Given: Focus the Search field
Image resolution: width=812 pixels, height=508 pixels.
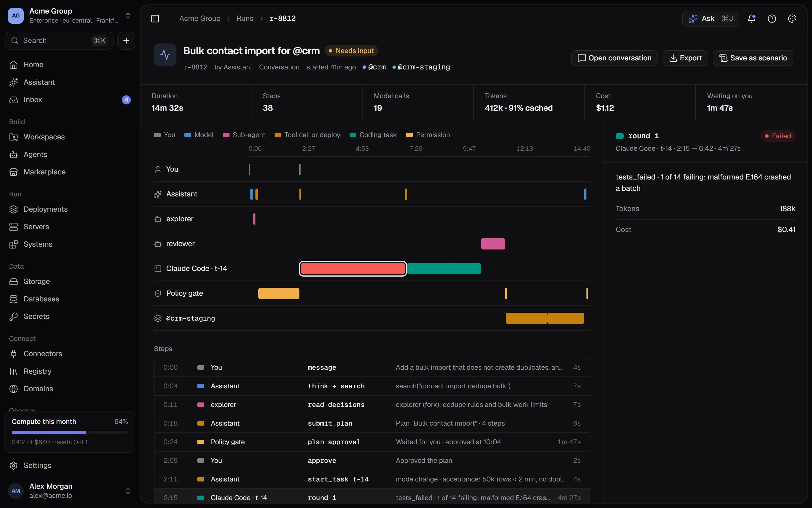Looking at the screenshot, I should pos(59,41).
